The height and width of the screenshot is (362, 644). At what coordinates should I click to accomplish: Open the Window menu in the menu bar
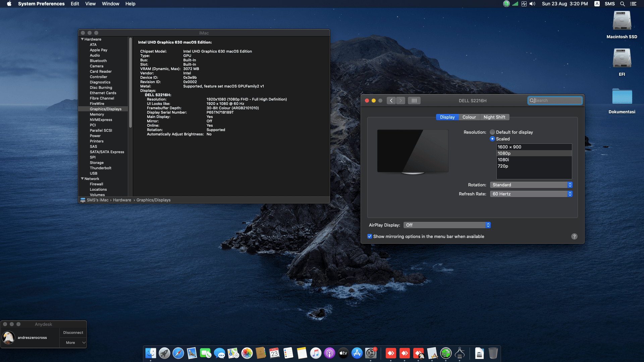point(111,4)
